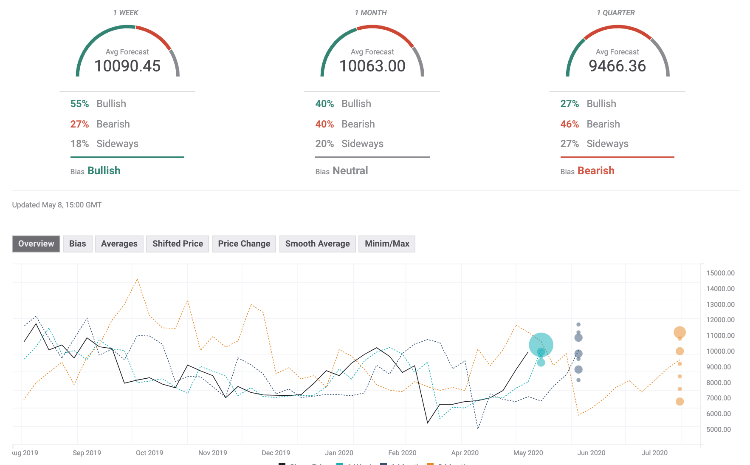Switch to the Minim/Max tab
The width and height of the screenshot is (750, 465).
point(385,243)
